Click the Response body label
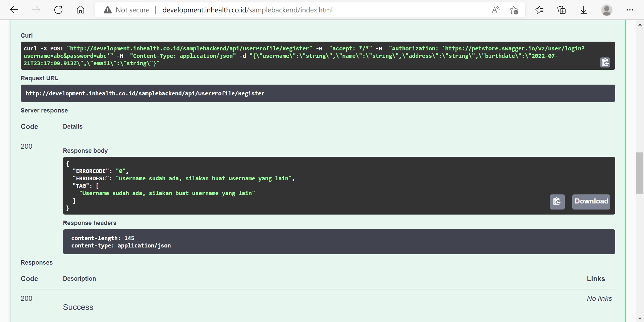This screenshot has height=322, width=644. tap(85, 151)
